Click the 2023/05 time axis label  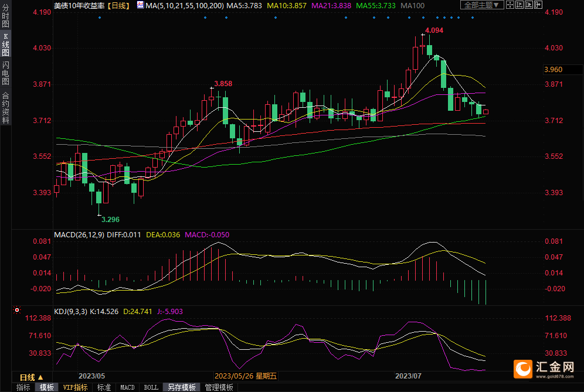pos(91,376)
